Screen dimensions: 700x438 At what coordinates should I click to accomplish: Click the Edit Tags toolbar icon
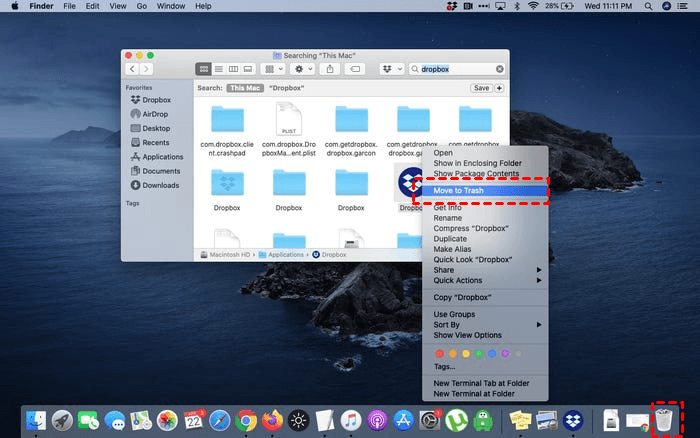coord(356,69)
